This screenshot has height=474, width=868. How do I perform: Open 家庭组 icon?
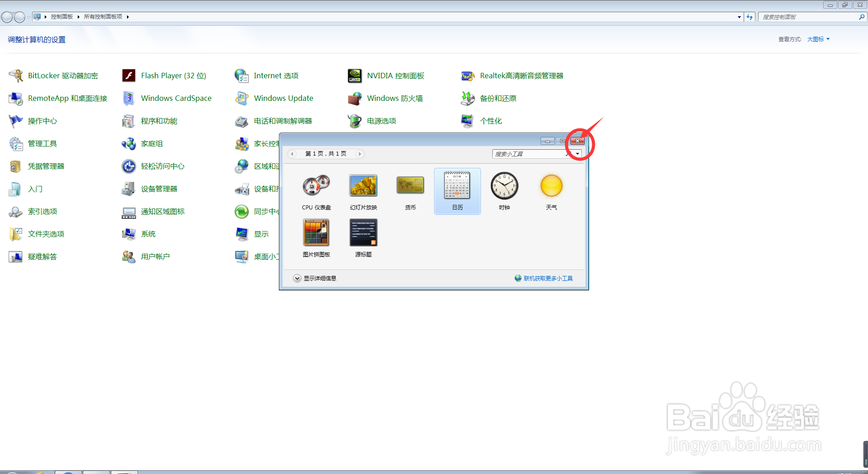coord(129,143)
